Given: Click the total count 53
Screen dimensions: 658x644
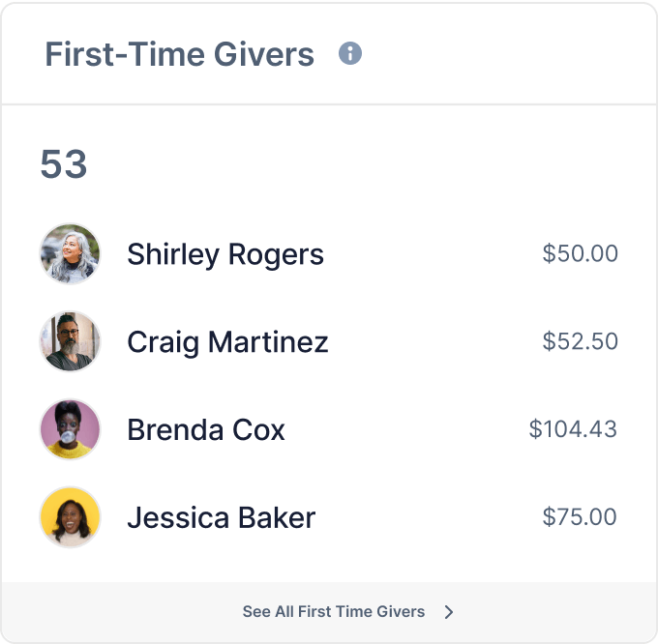Looking at the screenshot, I should coord(64,164).
